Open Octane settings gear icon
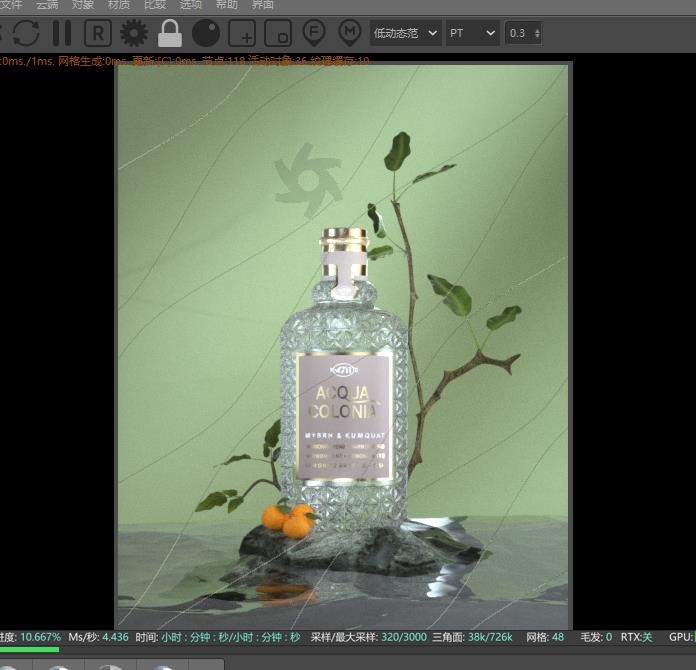The height and width of the screenshot is (670, 696). (134, 33)
